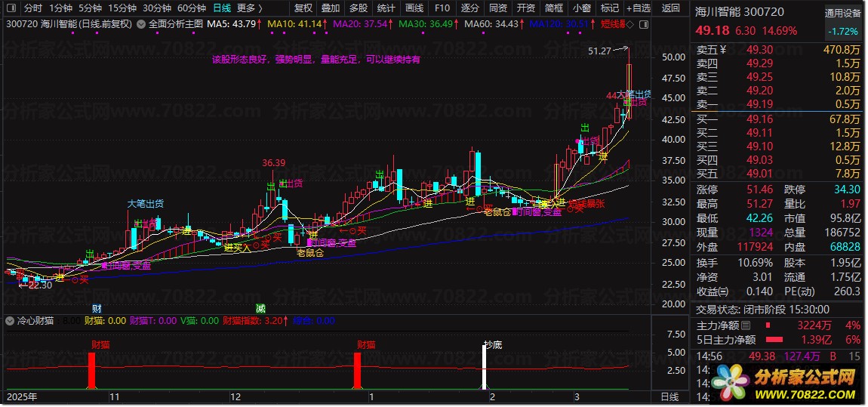Add stock via +自选 button
Image resolution: width=868 pixels, height=407 pixels.
pos(639,8)
